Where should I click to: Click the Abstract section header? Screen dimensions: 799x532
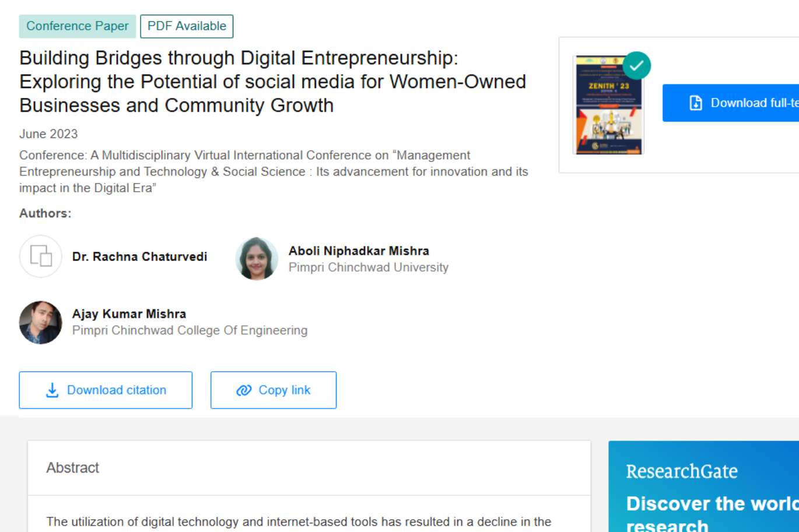click(x=72, y=467)
